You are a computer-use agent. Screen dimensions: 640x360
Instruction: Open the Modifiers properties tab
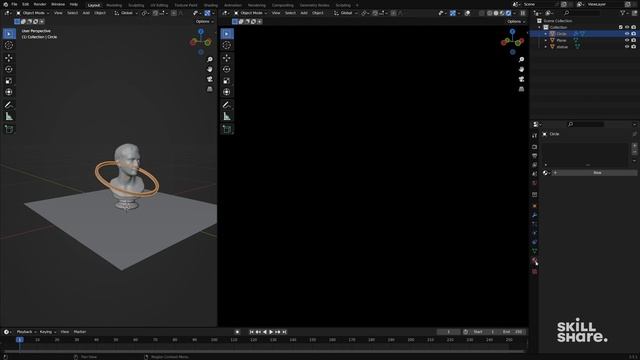coord(534,215)
